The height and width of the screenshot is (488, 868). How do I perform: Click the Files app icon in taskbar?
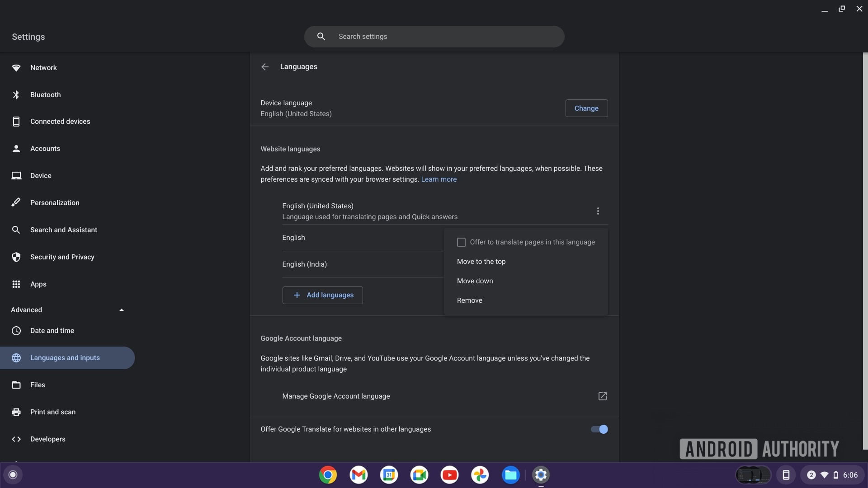[510, 474]
